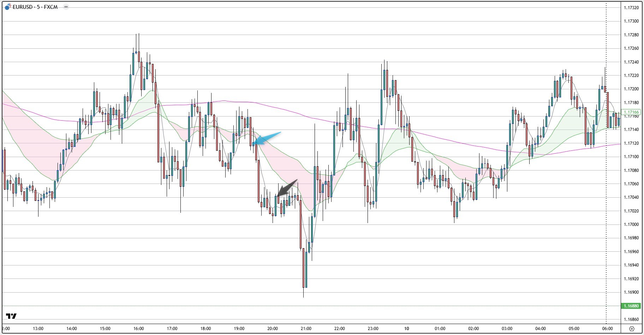Click the 15:00 time axis label
644x335 pixels.
tap(105, 329)
